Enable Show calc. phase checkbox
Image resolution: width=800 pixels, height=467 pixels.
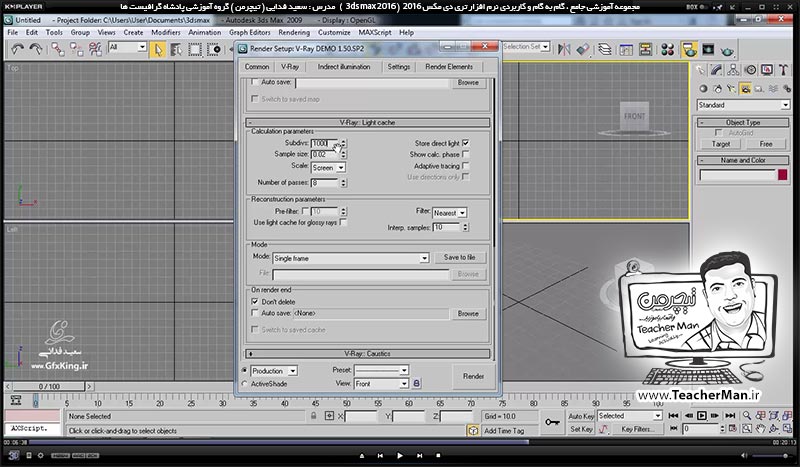click(465, 154)
